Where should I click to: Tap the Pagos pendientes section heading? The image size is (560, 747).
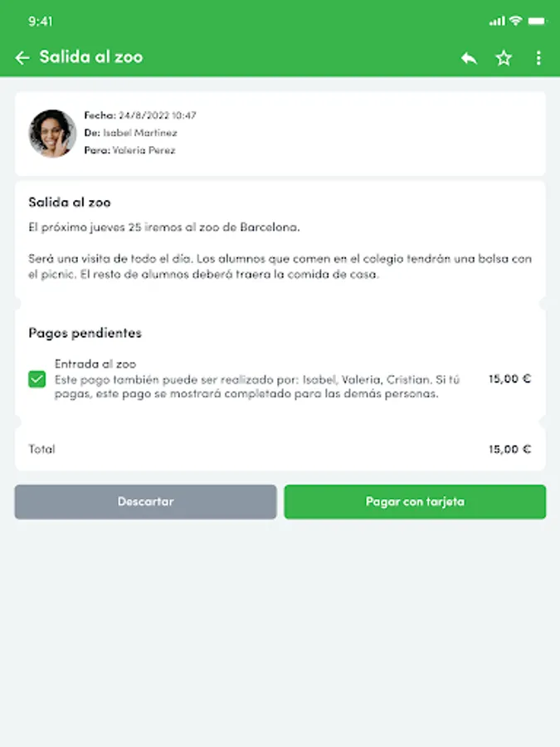[85, 333]
